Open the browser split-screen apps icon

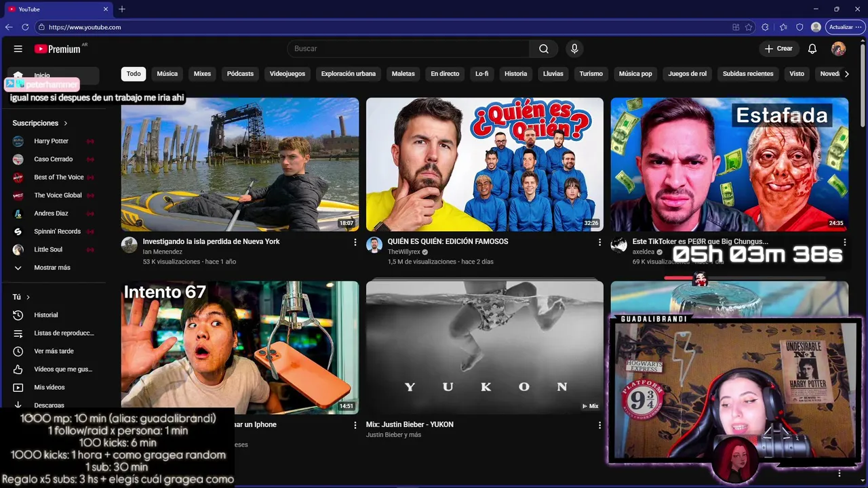pos(736,27)
